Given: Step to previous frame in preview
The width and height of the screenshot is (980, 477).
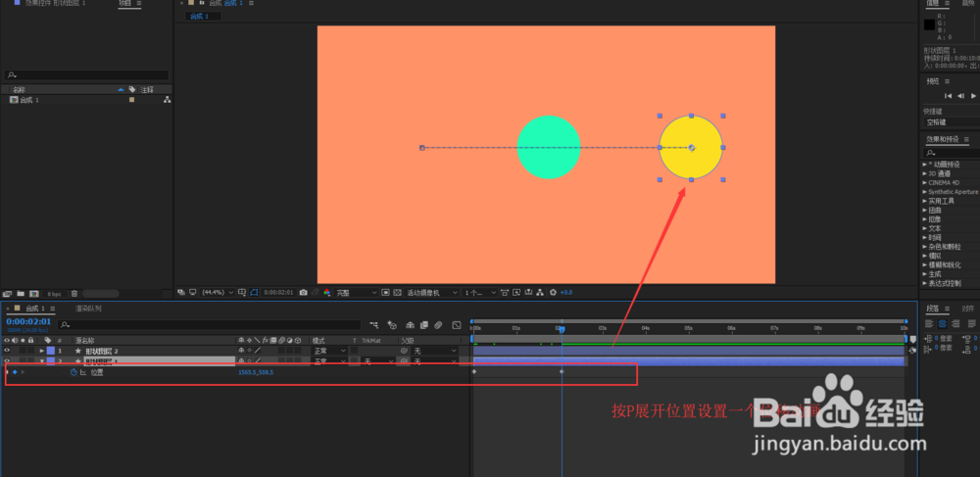Looking at the screenshot, I should tap(960, 96).
